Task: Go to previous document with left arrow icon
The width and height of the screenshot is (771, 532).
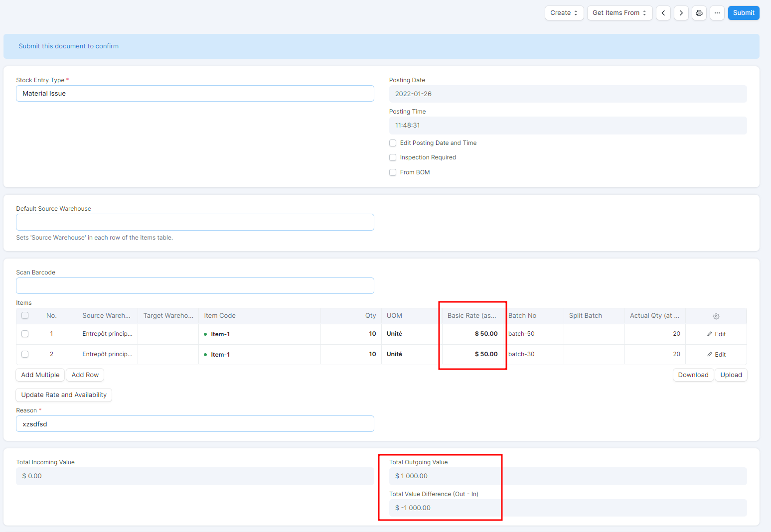Action: tap(663, 12)
